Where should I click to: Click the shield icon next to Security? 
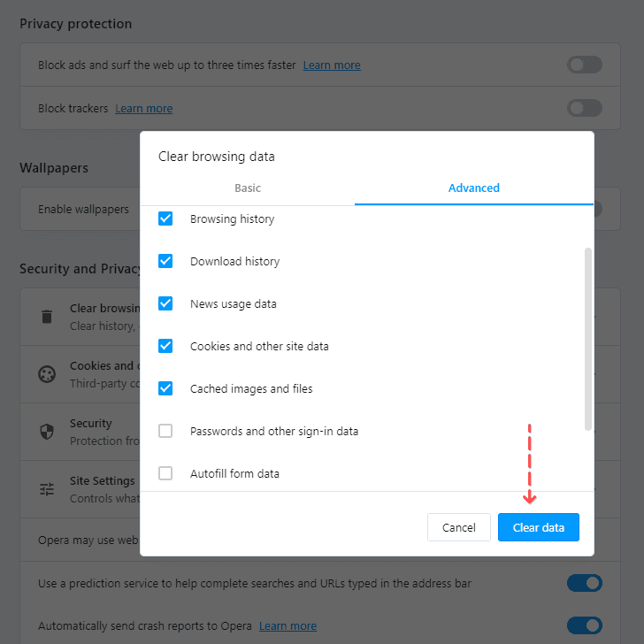pos(47,432)
